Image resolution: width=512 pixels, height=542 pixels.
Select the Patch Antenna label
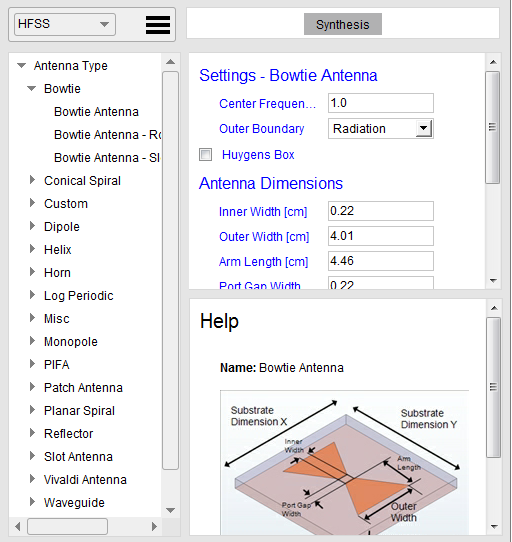(83, 388)
